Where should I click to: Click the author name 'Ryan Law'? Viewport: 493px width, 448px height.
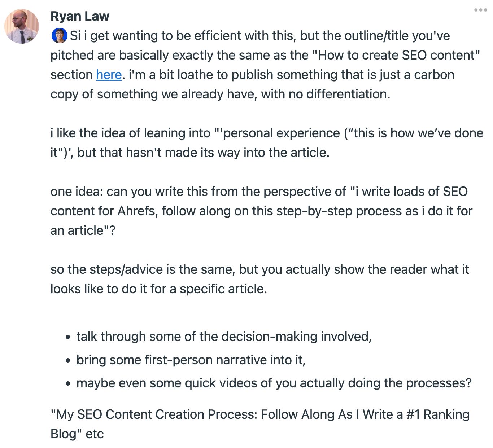[80, 16]
